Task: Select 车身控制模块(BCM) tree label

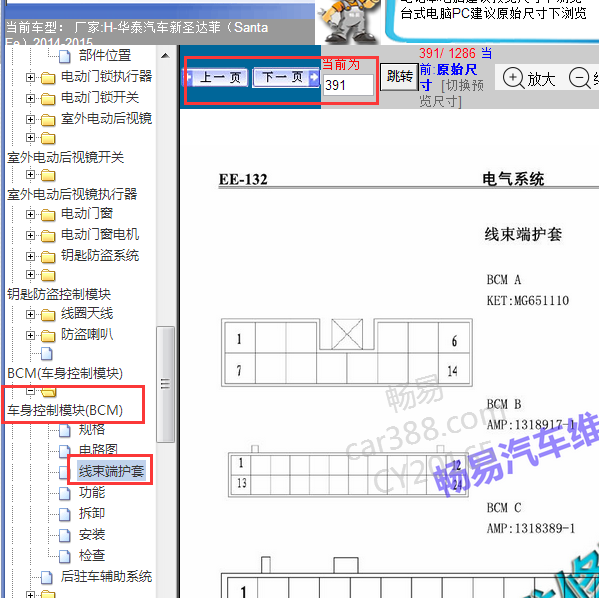Action: click(65, 410)
